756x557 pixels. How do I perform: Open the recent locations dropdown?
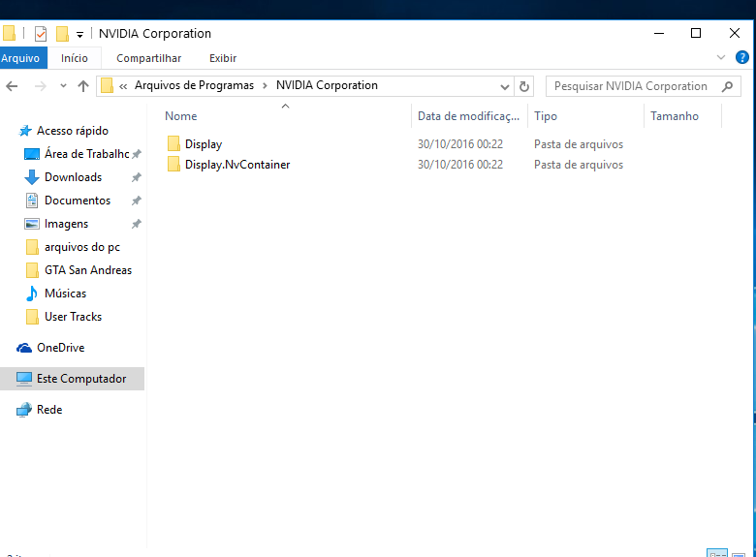[x=63, y=86]
